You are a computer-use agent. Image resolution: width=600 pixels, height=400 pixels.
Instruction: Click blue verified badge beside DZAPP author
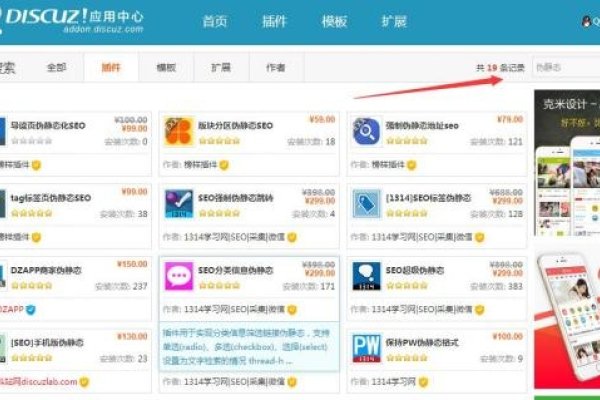(31, 309)
